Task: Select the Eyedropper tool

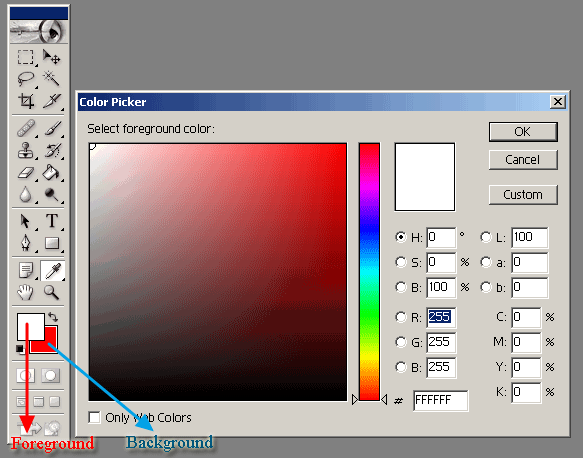Action: pos(52,270)
